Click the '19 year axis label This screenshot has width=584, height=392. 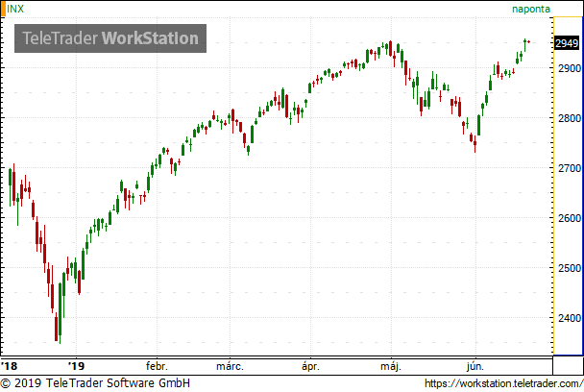(76, 366)
